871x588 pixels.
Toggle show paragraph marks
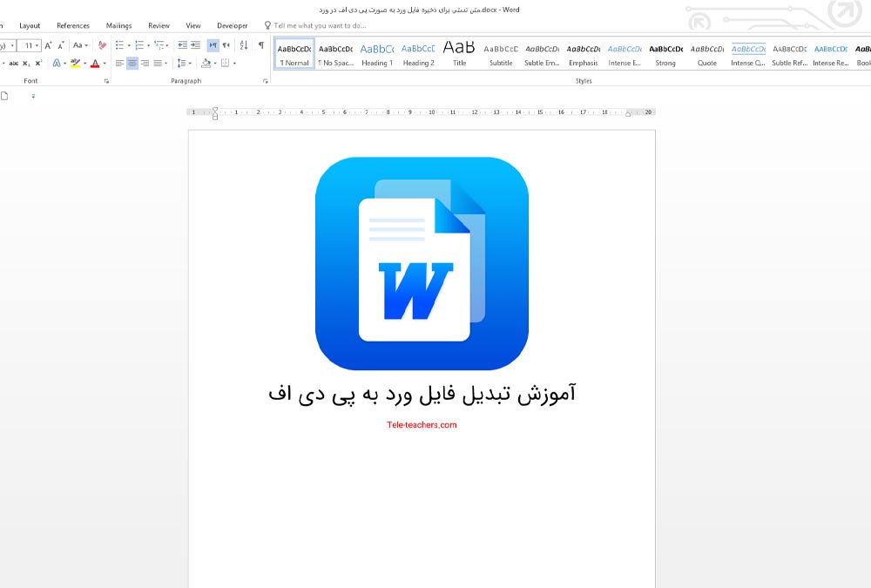point(261,45)
